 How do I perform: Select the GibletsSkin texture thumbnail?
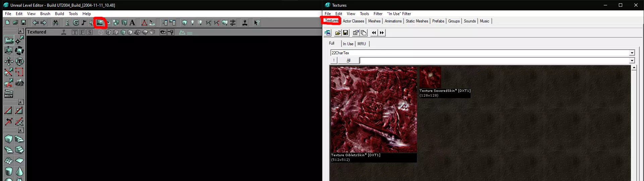[x=374, y=110]
